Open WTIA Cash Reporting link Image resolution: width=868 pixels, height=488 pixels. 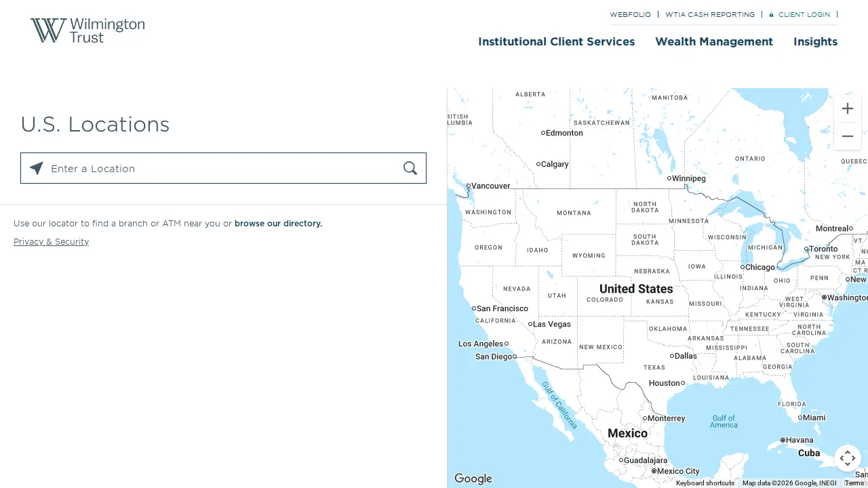(710, 14)
